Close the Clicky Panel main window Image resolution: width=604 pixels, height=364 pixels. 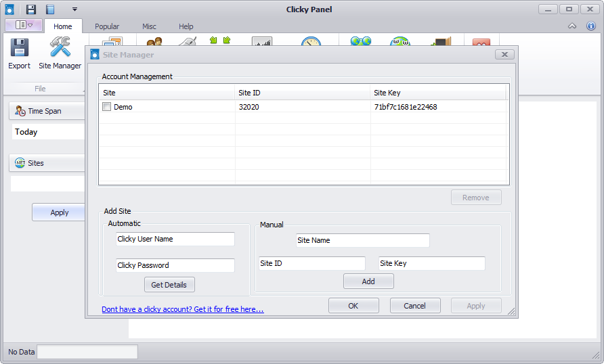click(590, 9)
